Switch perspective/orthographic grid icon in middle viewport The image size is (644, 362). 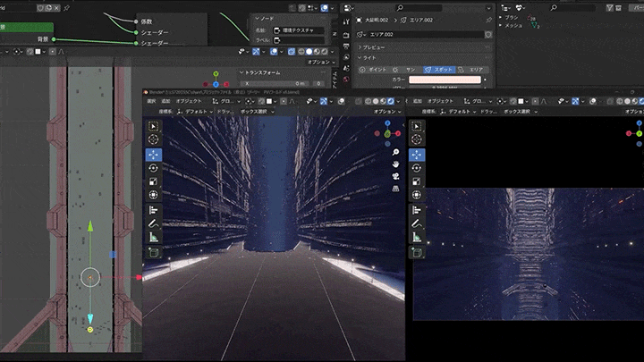click(x=395, y=189)
